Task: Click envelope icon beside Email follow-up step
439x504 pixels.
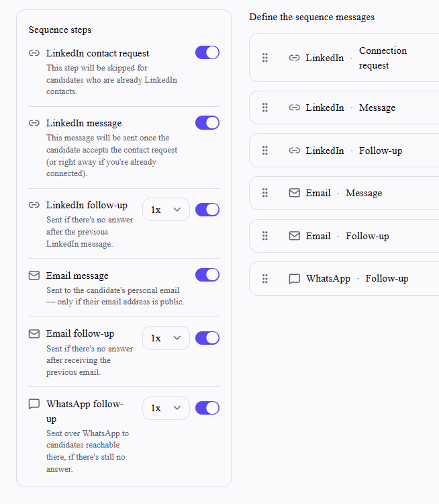Action: [34, 334]
